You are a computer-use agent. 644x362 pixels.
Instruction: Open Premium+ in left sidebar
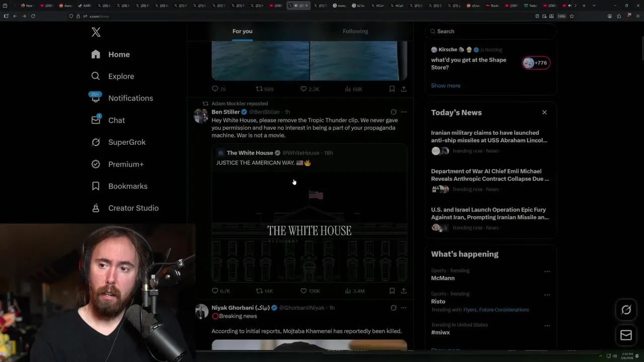click(117, 164)
